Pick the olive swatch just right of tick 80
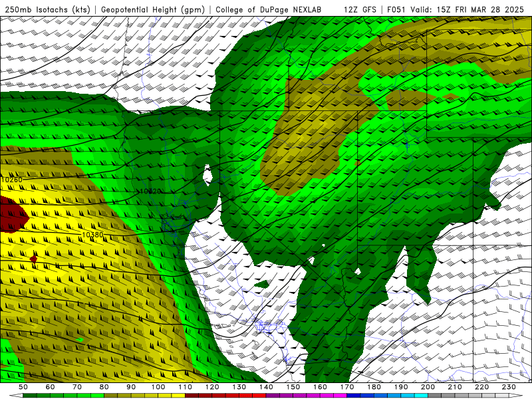Screen dimensions: 532x399 110,396
